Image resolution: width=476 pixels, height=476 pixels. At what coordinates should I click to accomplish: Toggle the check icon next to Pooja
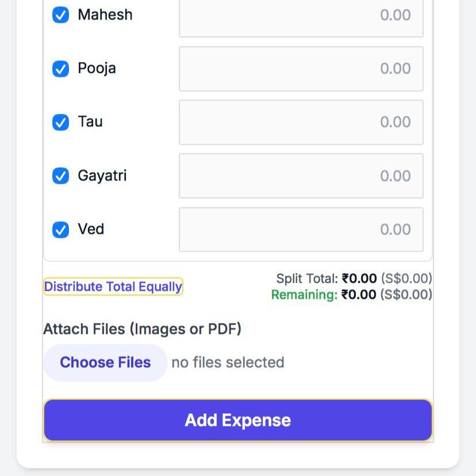click(x=60, y=68)
